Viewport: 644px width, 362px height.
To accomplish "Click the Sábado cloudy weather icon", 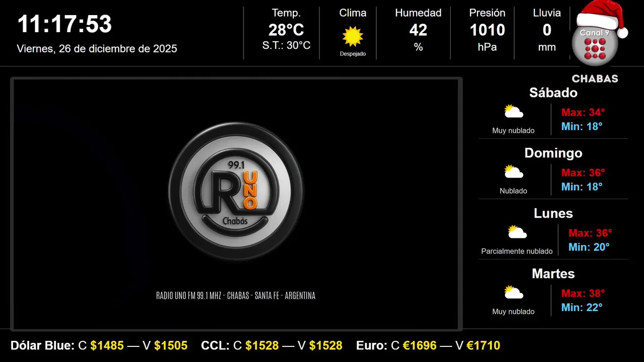I will pyautogui.click(x=514, y=111).
